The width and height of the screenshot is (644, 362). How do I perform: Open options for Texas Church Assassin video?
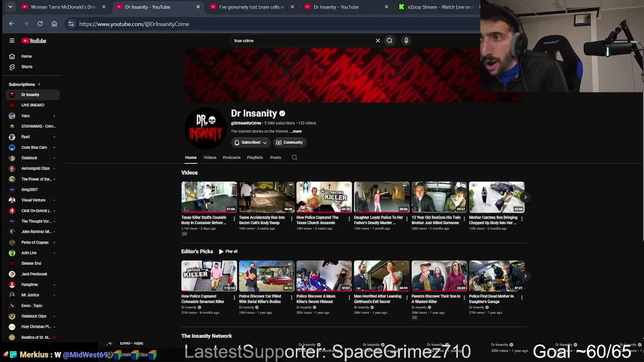(x=349, y=219)
